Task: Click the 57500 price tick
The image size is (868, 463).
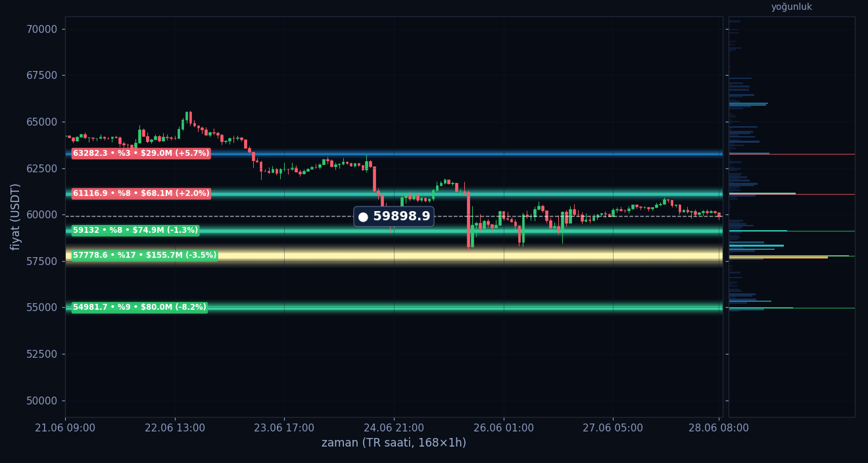Action: pos(41,261)
